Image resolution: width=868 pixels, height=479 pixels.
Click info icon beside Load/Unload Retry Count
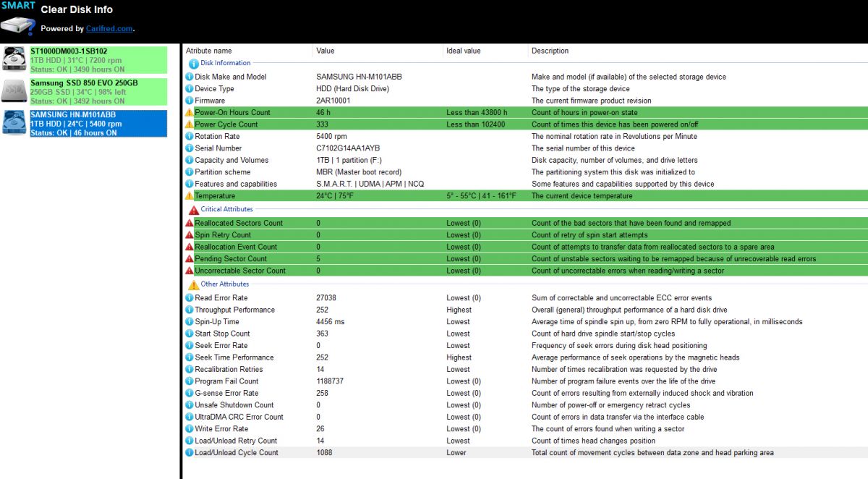pyautogui.click(x=190, y=441)
